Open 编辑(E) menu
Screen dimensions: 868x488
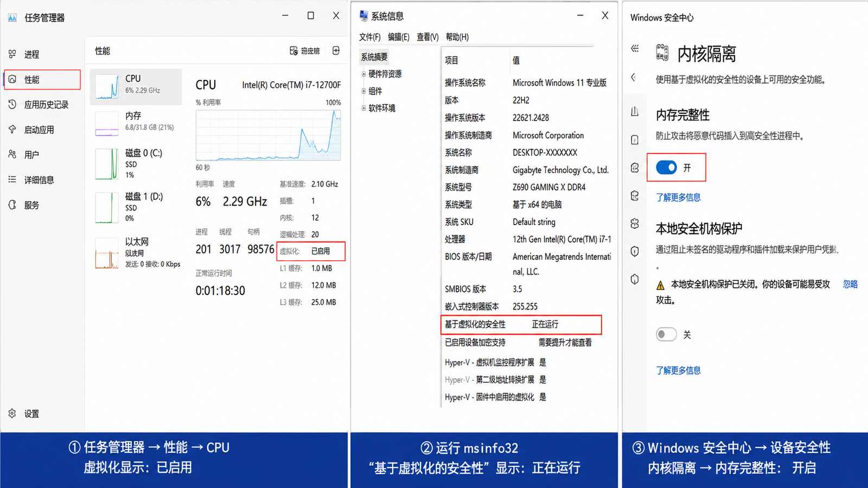tap(398, 37)
